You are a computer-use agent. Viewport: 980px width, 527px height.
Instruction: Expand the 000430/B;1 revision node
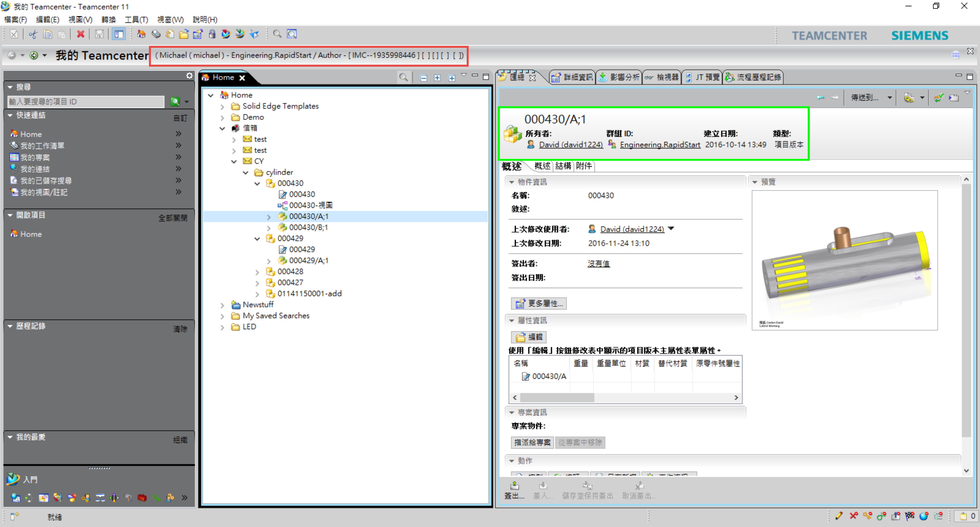[269, 228]
